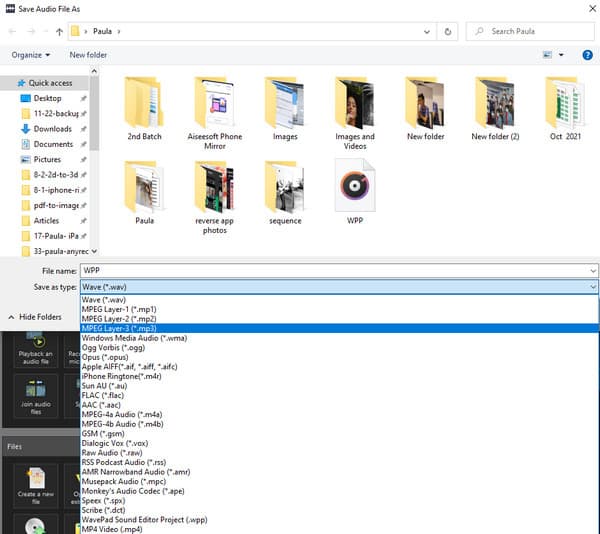This screenshot has width=600, height=534.
Task: Open the Aiseesoft Phone Mirror folder
Action: tap(215, 113)
